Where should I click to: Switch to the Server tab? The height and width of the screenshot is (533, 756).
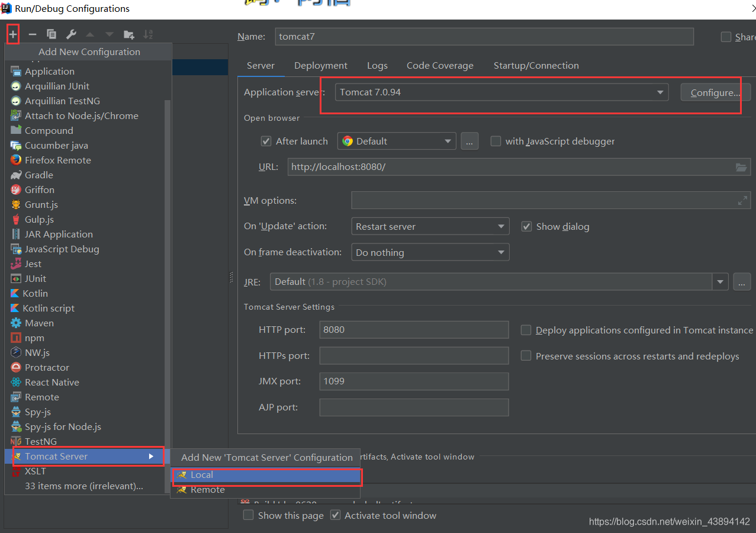(260, 65)
